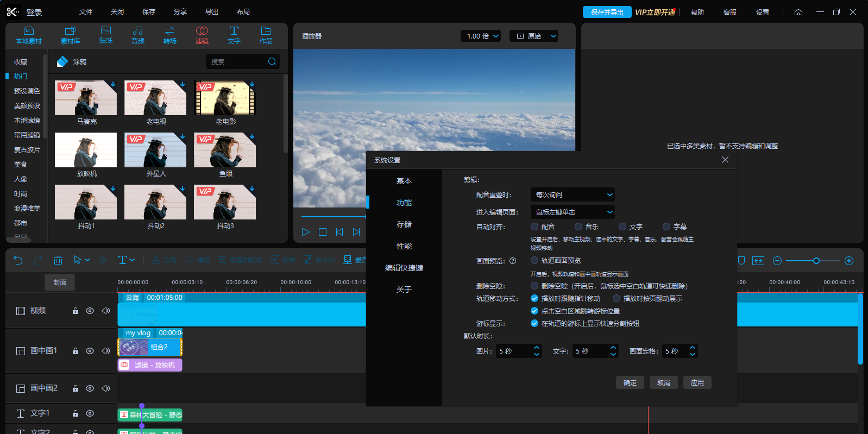
Task: Lock the 文字1 track
Action: tap(76, 413)
